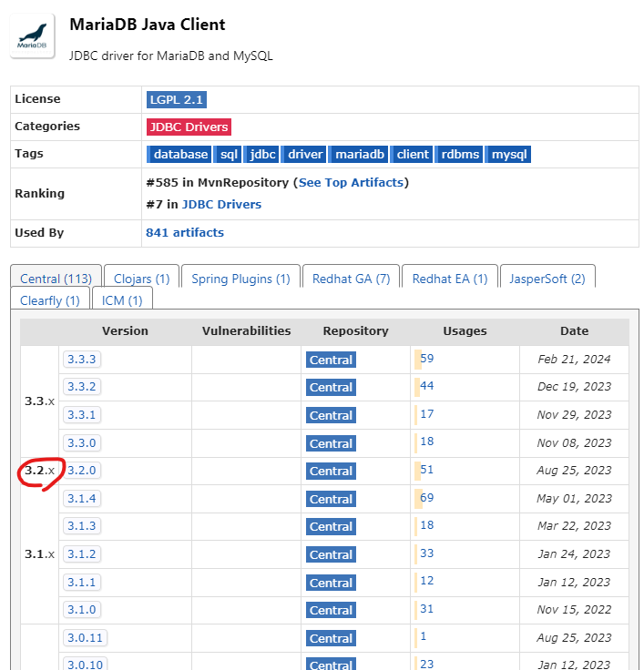The image size is (644, 670).
Task: Switch to the Central (113) tab
Action: pyautogui.click(x=56, y=279)
